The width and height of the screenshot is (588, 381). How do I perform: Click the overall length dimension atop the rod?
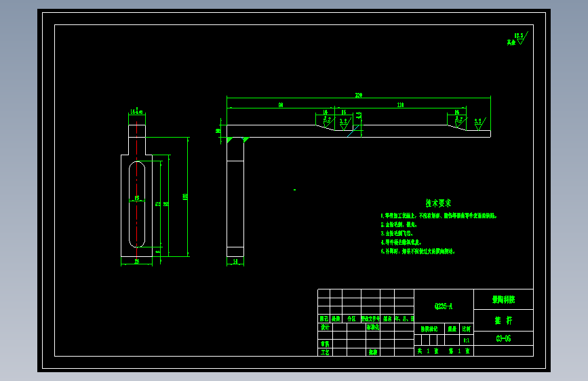point(359,95)
